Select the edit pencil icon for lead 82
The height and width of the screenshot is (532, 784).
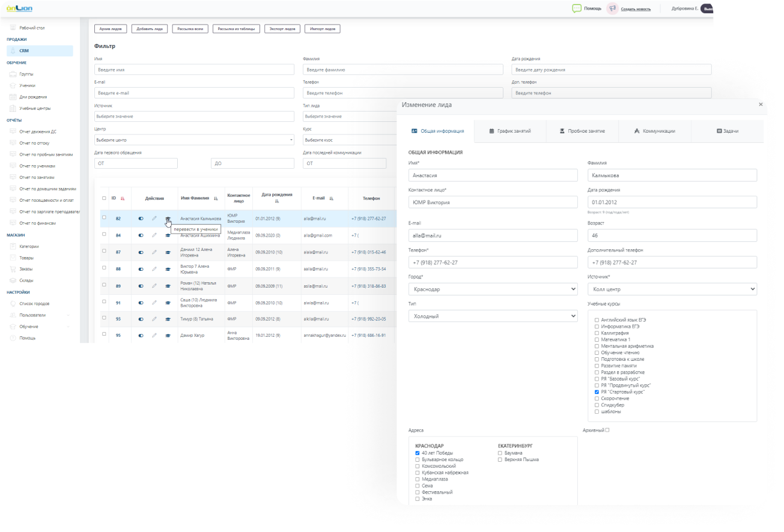[154, 218]
